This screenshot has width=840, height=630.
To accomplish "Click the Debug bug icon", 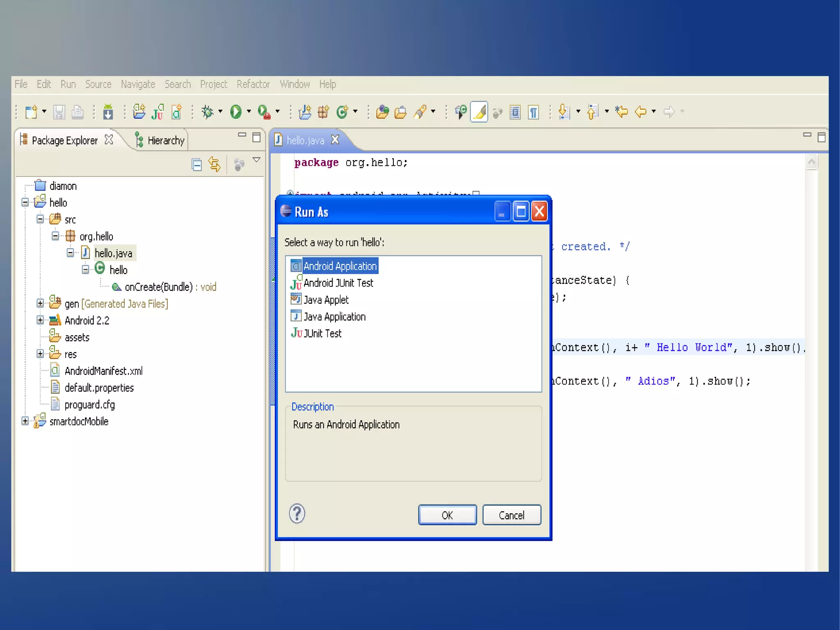I will coord(208,112).
